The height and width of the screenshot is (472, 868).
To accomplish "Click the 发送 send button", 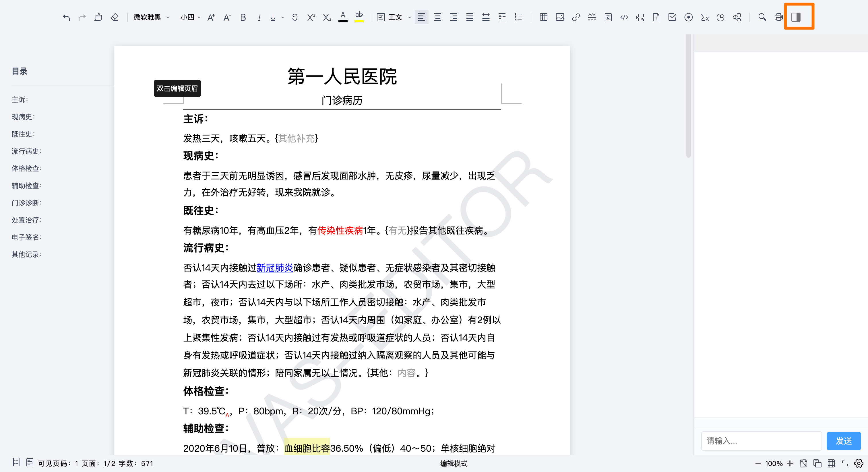I will tap(843, 441).
